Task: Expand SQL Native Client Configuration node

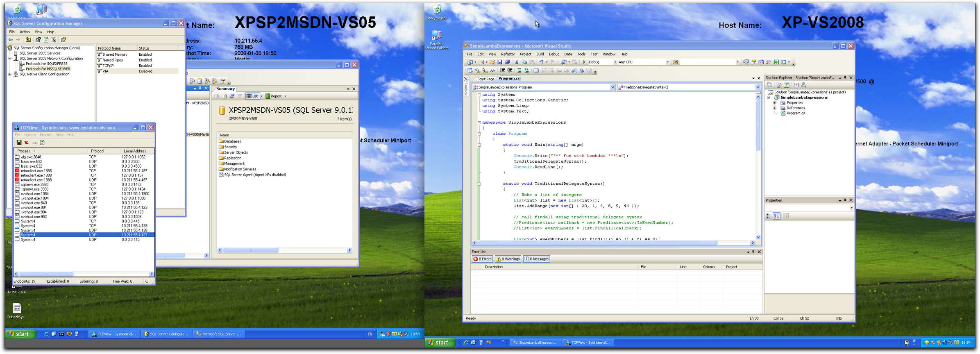Action: pos(10,75)
